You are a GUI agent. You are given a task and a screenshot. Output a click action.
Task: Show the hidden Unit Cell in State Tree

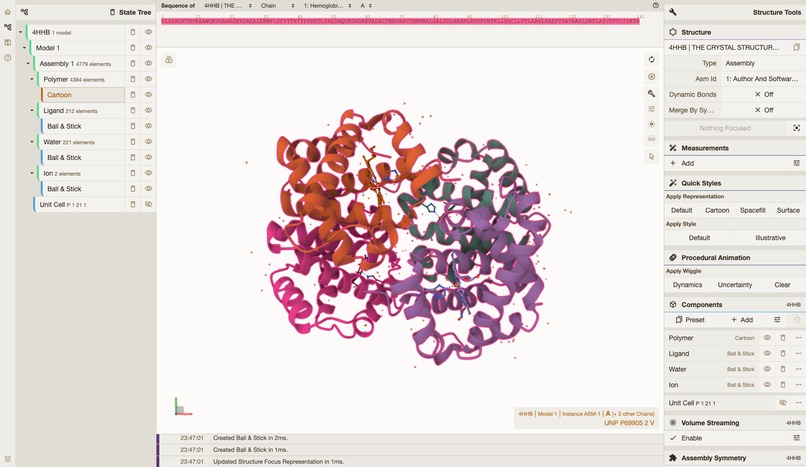coord(149,204)
